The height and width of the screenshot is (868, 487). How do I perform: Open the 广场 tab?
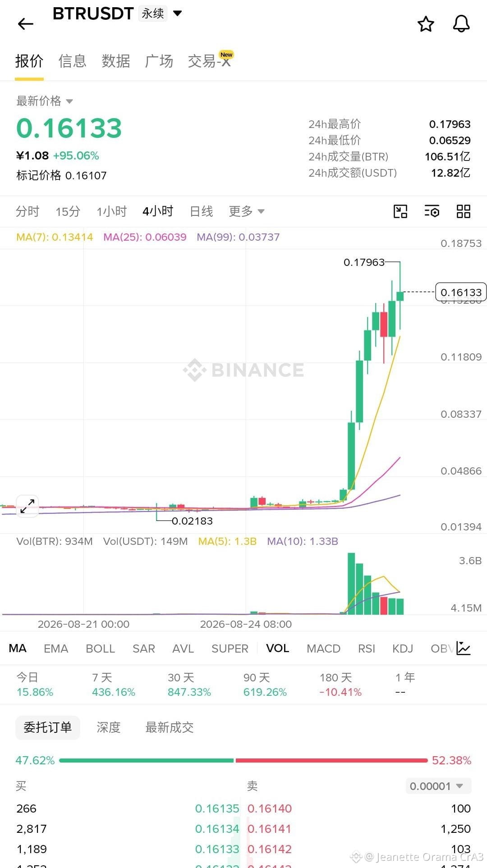159,61
